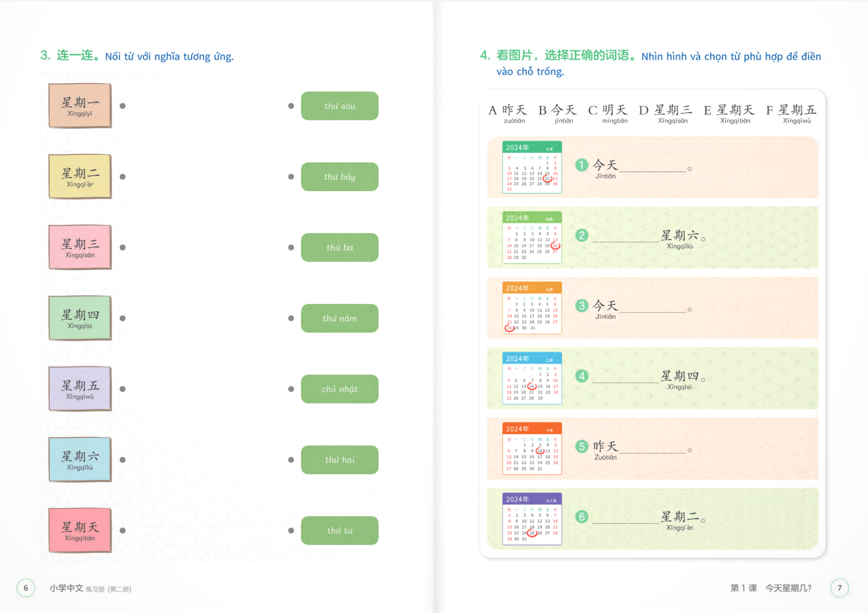Click the green "chủ nhật" box
This screenshot has width=868, height=613.
339,389
